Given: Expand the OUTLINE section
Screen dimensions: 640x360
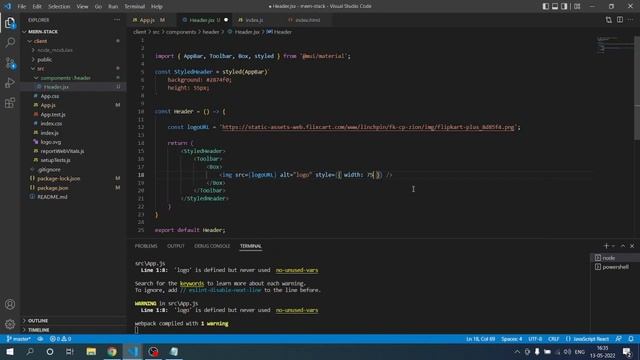Looking at the screenshot, I should pyautogui.click(x=38, y=320).
